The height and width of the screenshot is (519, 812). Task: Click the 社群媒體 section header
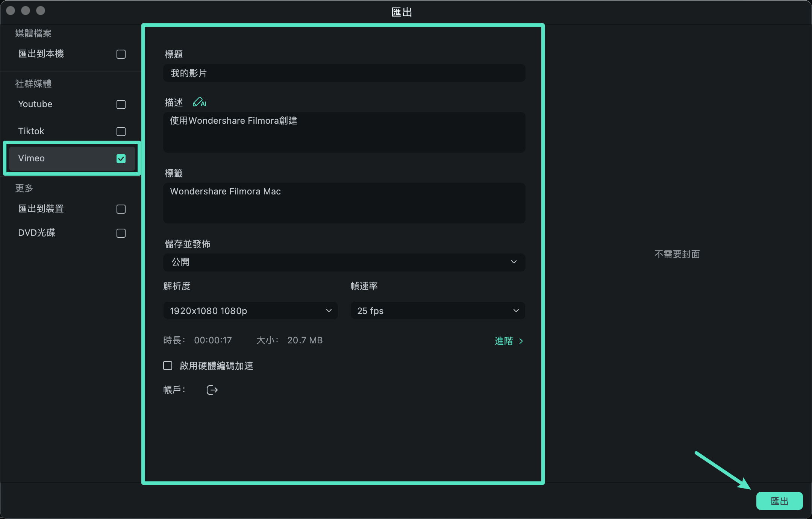pyautogui.click(x=33, y=83)
